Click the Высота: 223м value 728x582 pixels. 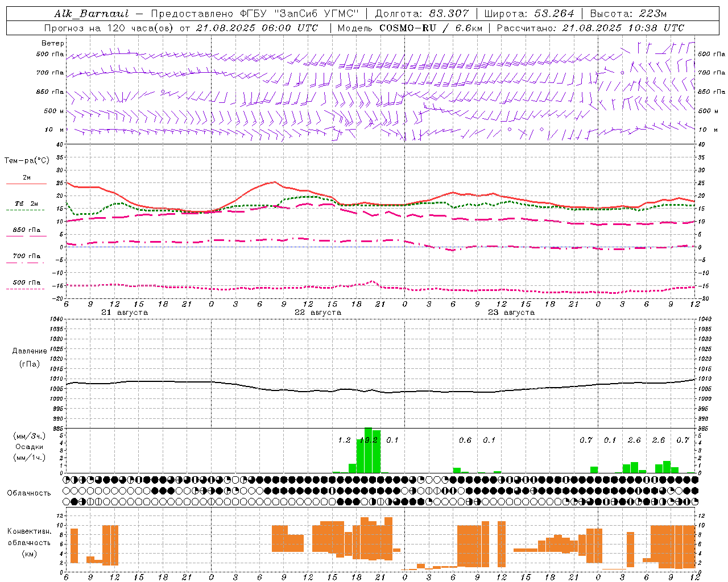coord(628,14)
